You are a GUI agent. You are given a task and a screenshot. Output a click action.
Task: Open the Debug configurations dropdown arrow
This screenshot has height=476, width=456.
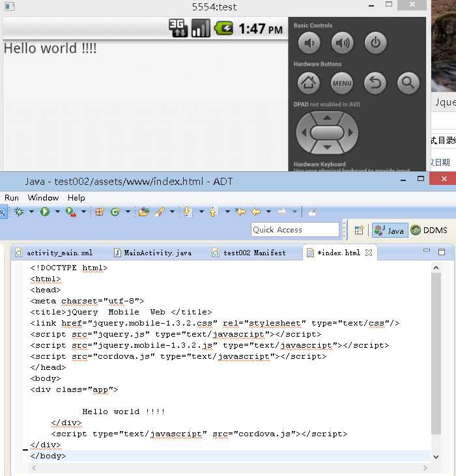click(31, 212)
